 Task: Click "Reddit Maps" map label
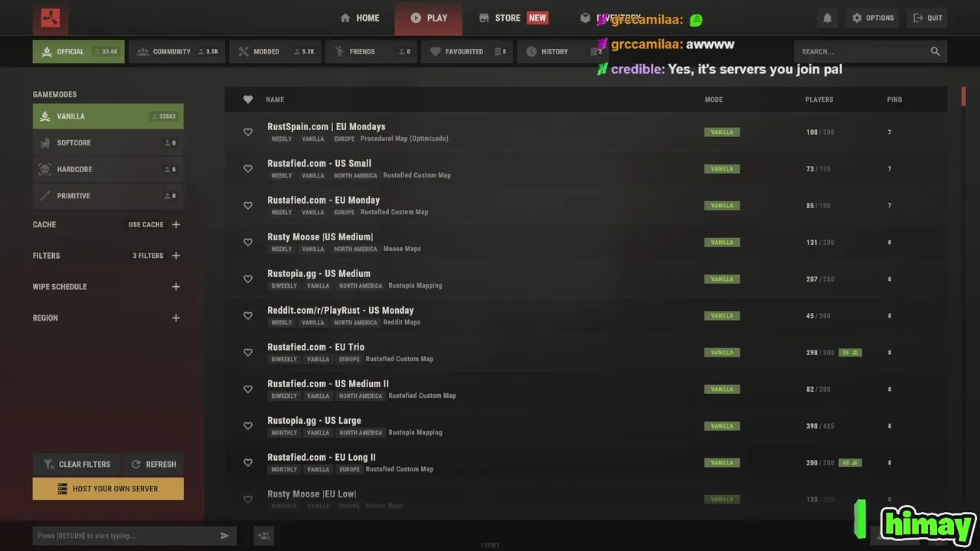coord(402,322)
